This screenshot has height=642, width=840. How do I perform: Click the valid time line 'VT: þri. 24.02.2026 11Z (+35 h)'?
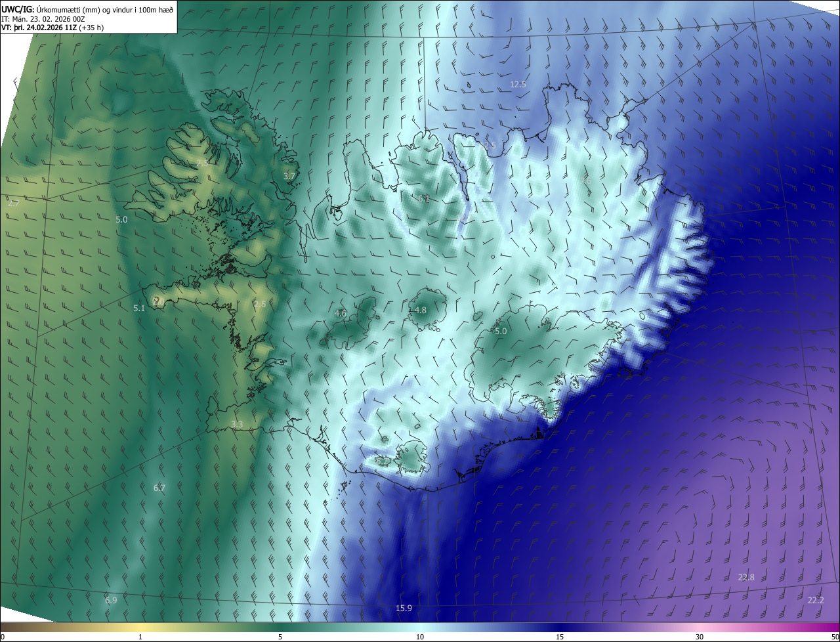[52, 28]
